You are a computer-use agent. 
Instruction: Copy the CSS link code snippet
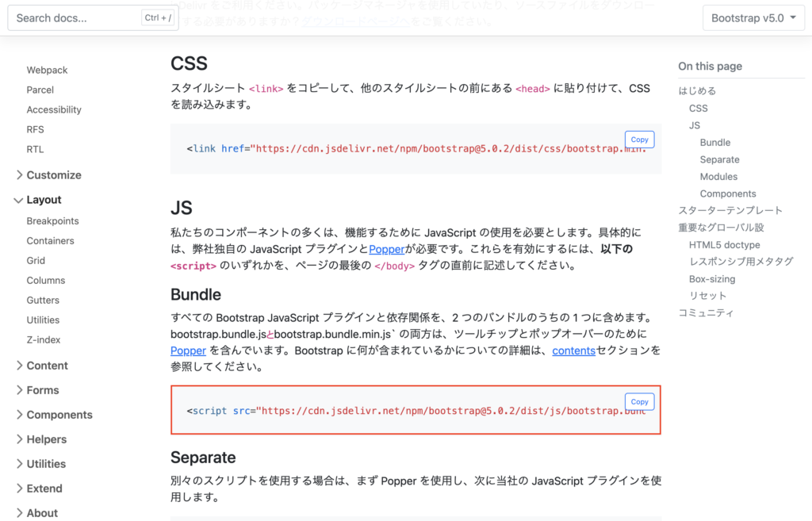(x=639, y=140)
